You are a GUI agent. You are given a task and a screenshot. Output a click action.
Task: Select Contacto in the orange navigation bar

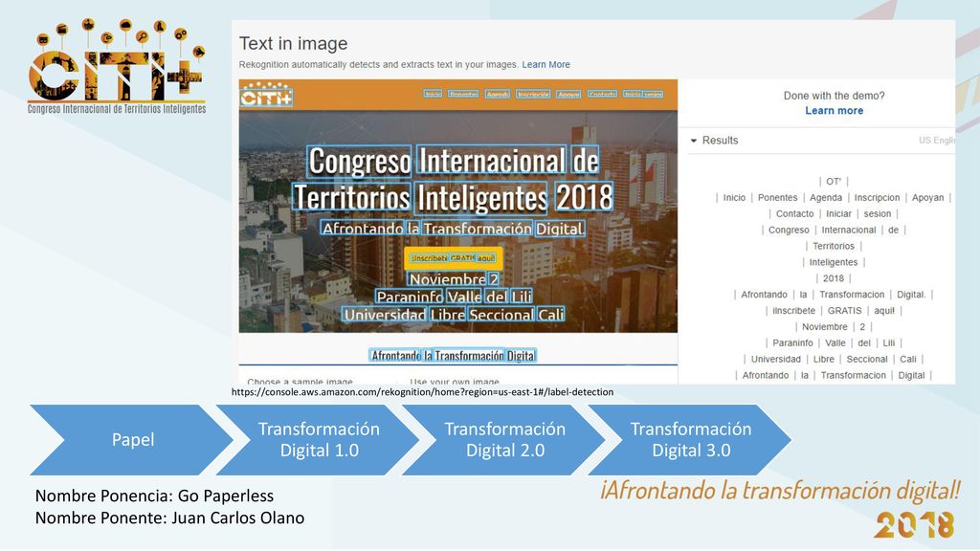[x=603, y=94]
